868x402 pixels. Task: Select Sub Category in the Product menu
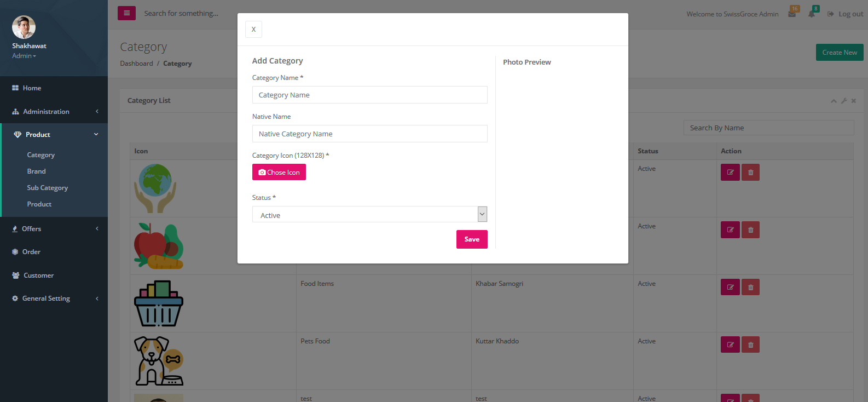(47, 187)
